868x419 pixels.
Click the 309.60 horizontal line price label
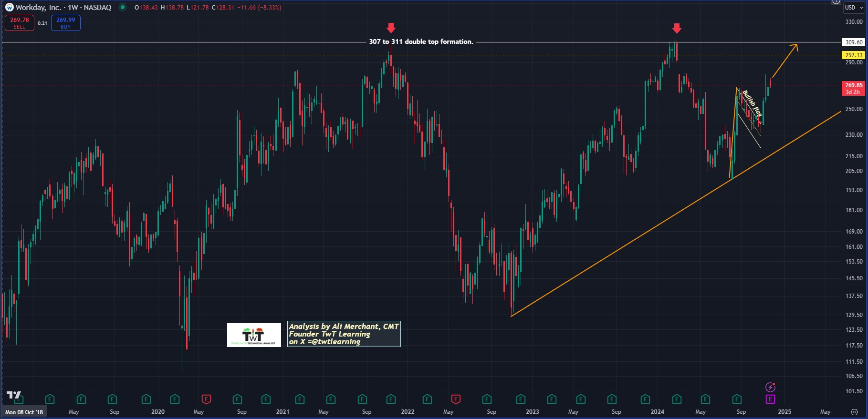click(x=854, y=42)
